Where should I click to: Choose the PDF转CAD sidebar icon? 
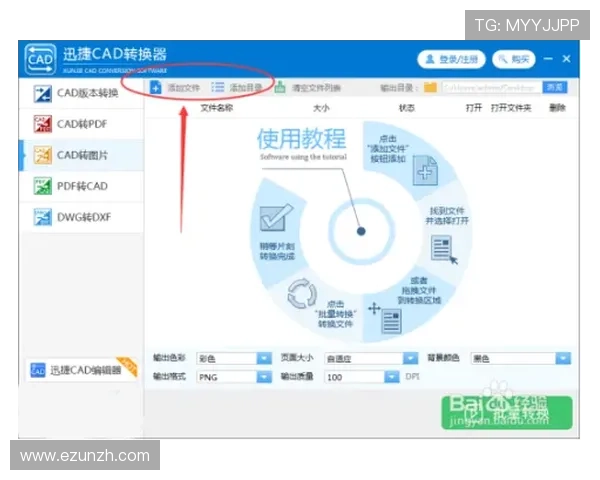pyautogui.click(x=42, y=186)
